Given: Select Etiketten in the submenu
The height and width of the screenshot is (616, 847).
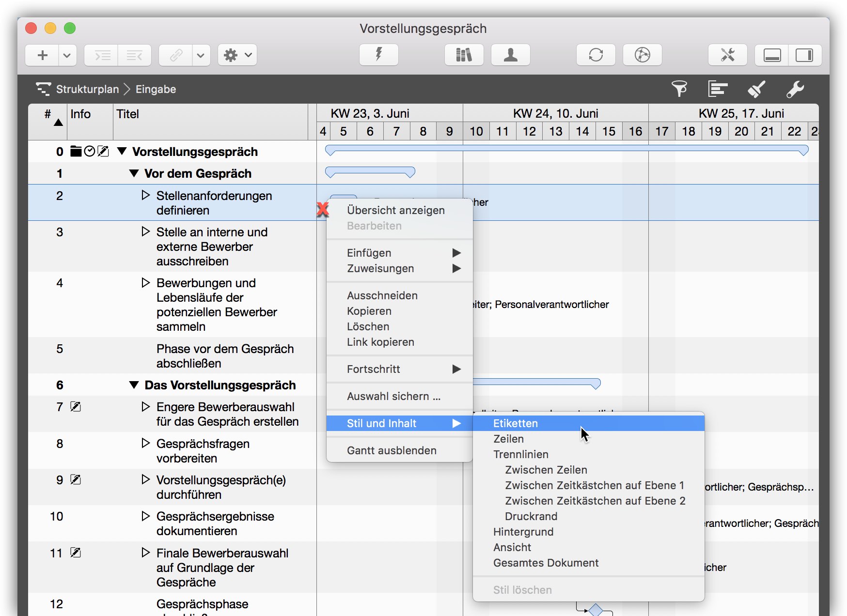Looking at the screenshot, I should [516, 423].
